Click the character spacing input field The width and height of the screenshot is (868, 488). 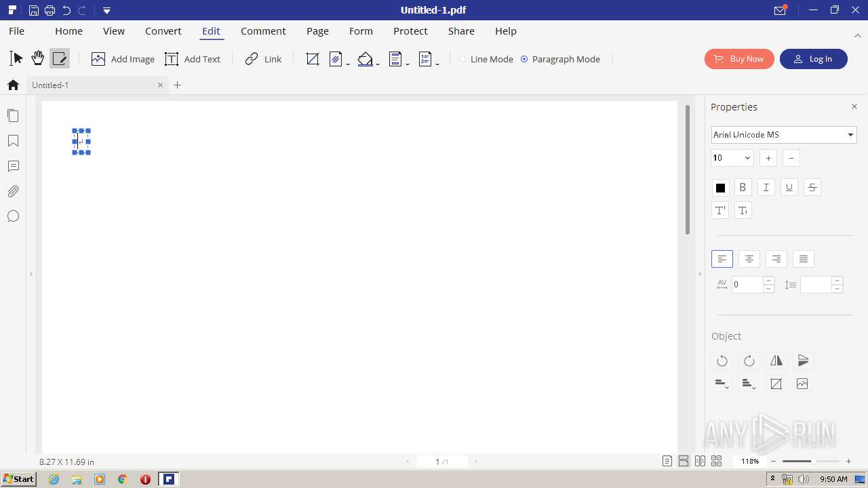tap(748, 285)
